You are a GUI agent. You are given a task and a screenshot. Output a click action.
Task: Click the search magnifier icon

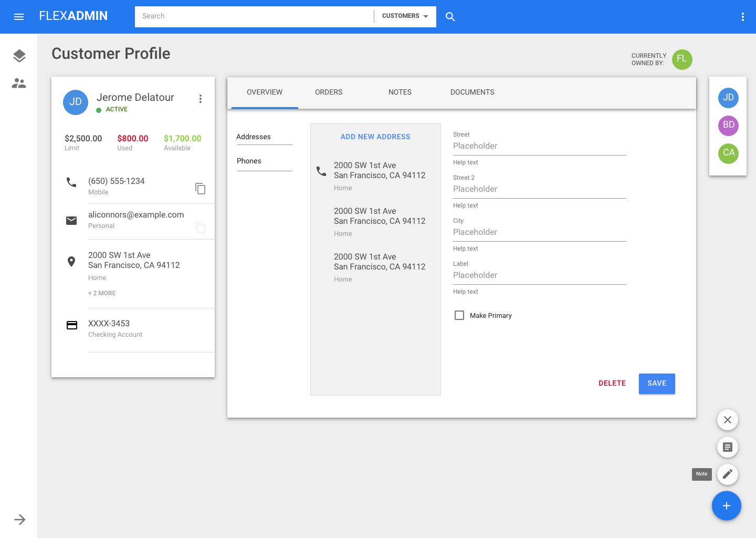coord(450,17)
